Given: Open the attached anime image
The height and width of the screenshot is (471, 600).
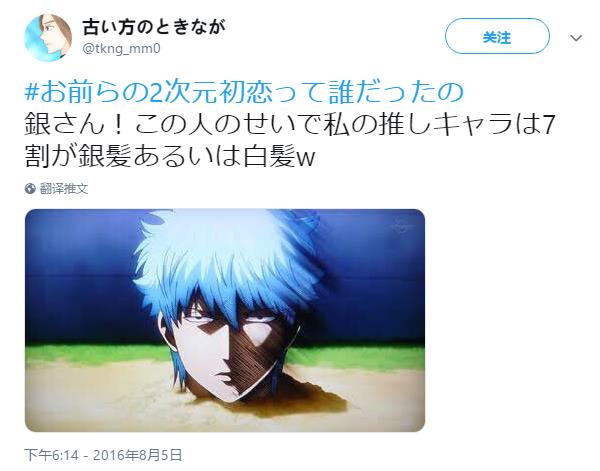Looking at the screenshot, I should pyautogui.click(x=225, y=320).
